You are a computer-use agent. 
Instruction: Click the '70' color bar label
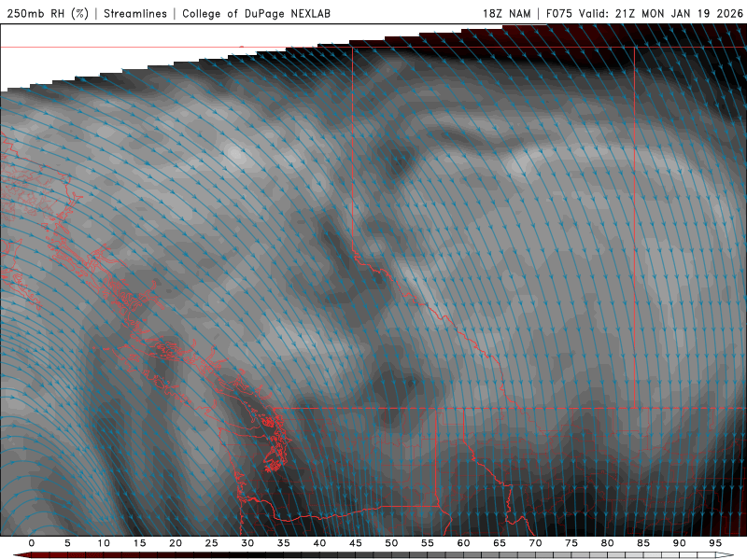coord(535,543)
